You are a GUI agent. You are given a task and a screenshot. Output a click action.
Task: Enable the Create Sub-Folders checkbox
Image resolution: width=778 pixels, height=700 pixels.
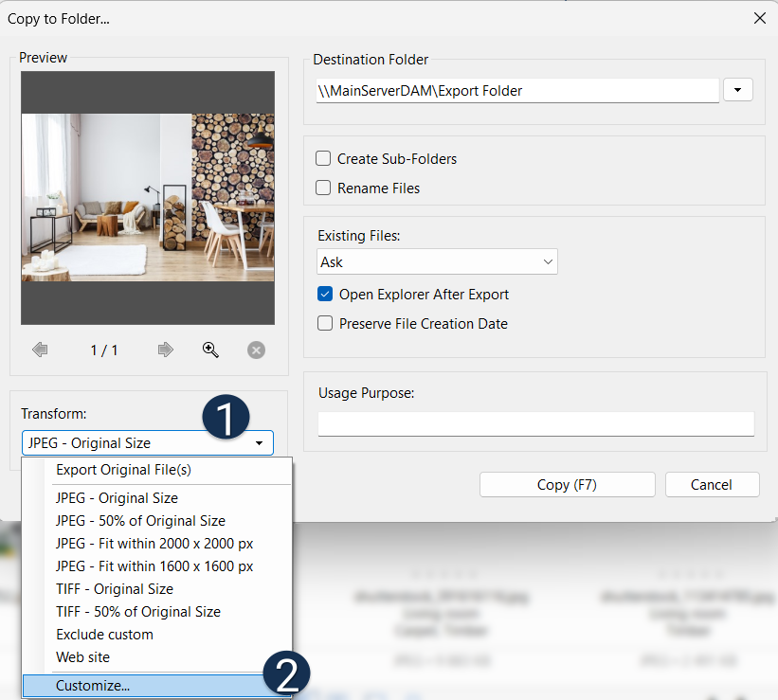pos(324,159)
